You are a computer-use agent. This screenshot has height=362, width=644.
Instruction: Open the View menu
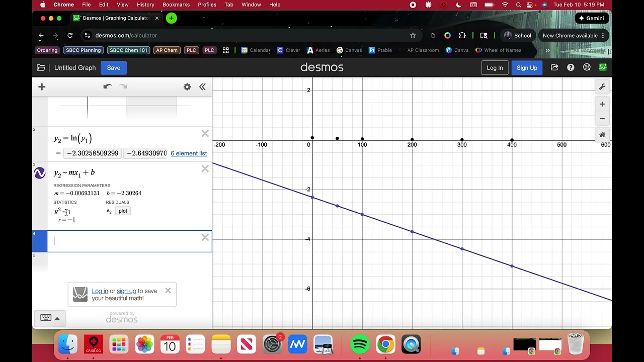(x=123, y=5)
